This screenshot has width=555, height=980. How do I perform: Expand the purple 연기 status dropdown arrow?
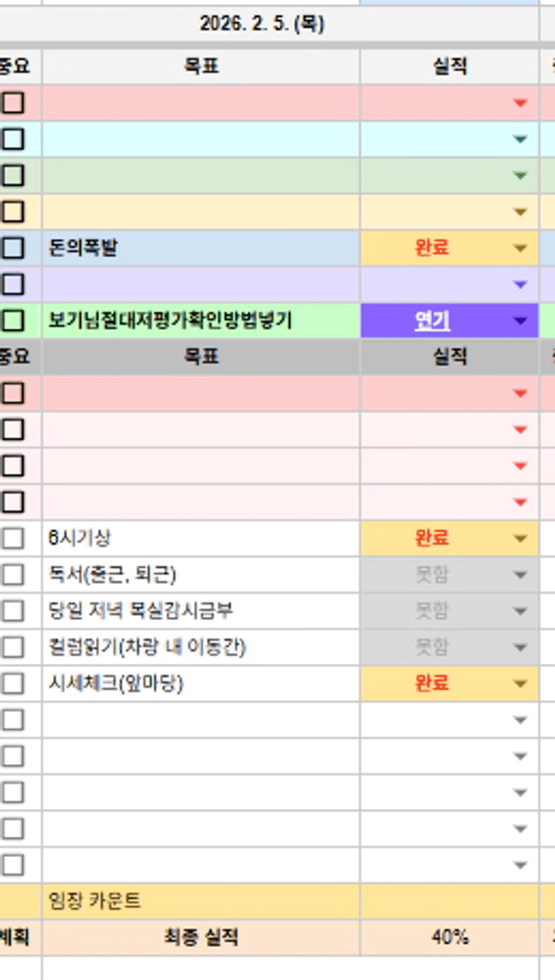(x=519, y=321)
